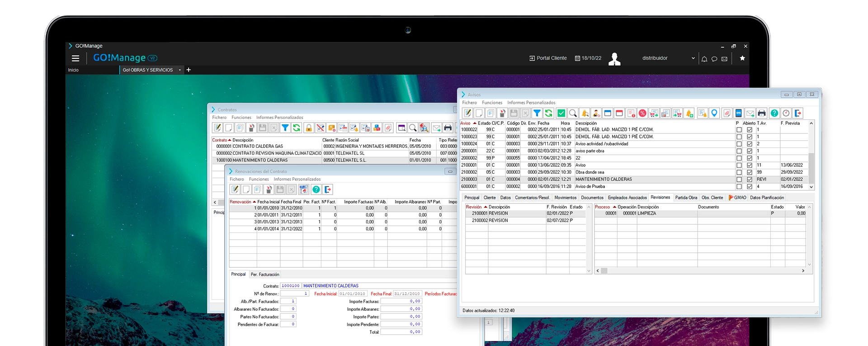
Task: Sort by Renovación column header
Action: (x=243, y=202)
